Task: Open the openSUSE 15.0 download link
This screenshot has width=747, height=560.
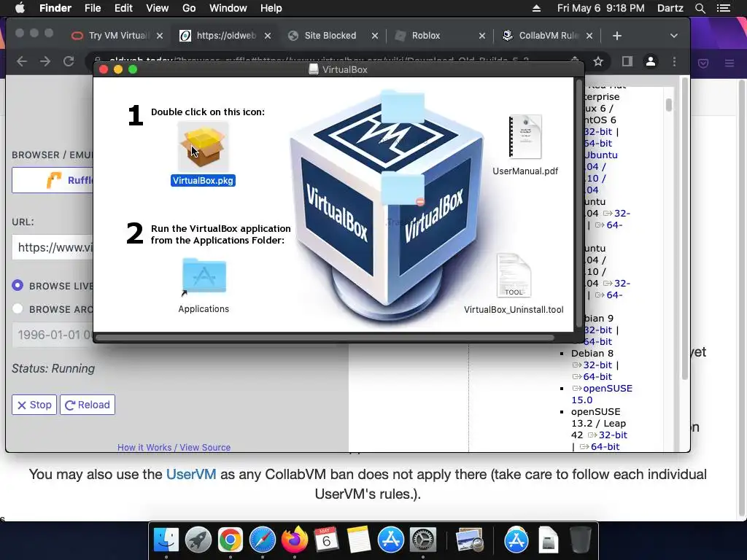Action: tap(602, 394)
